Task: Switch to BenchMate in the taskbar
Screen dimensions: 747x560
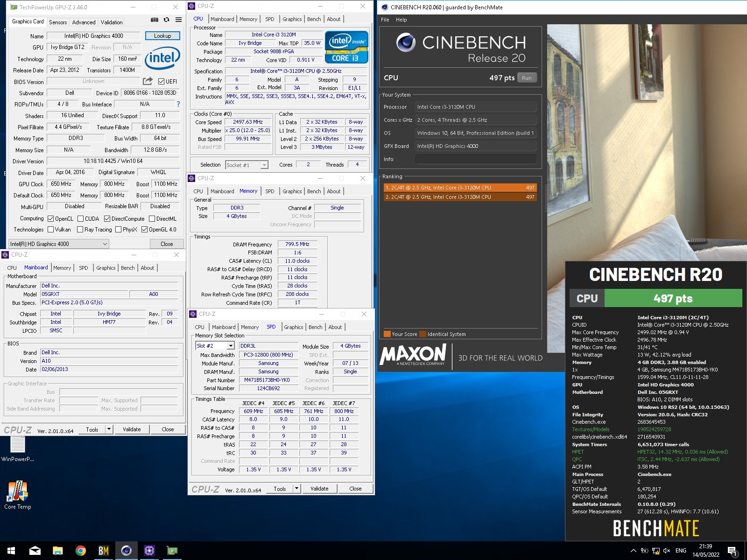Action: [104, 551]
